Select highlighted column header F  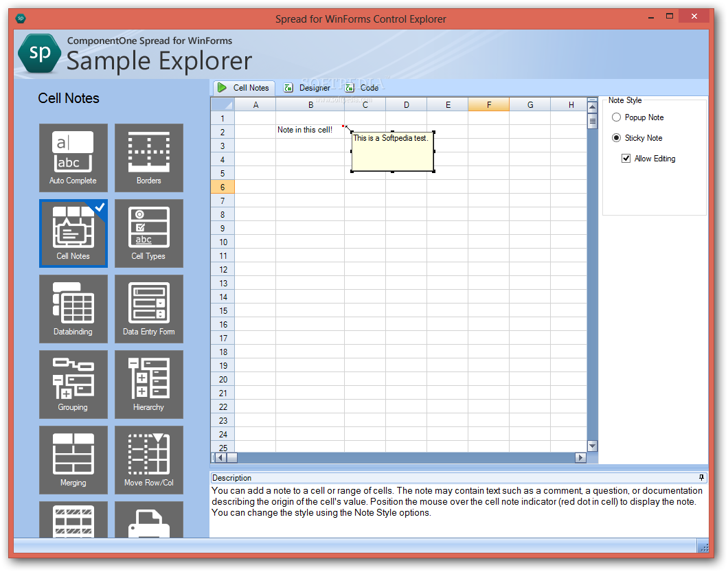tap(489, 104)
